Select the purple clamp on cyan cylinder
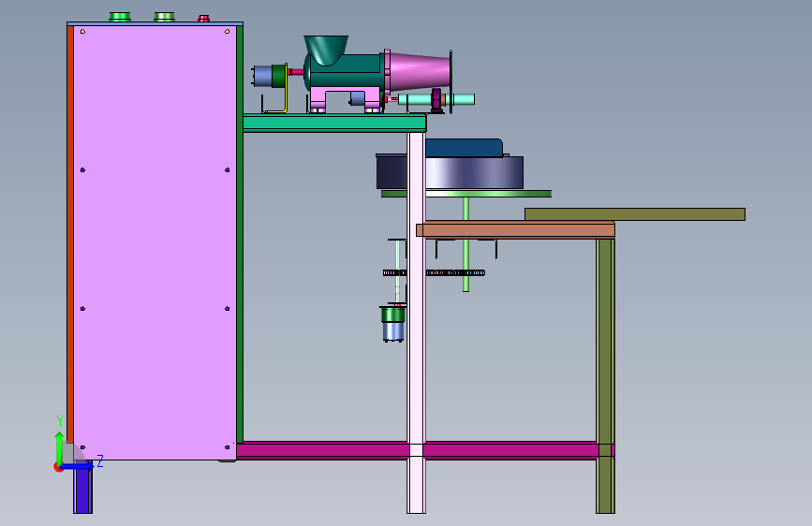812x526 pixels. [437, 100]
